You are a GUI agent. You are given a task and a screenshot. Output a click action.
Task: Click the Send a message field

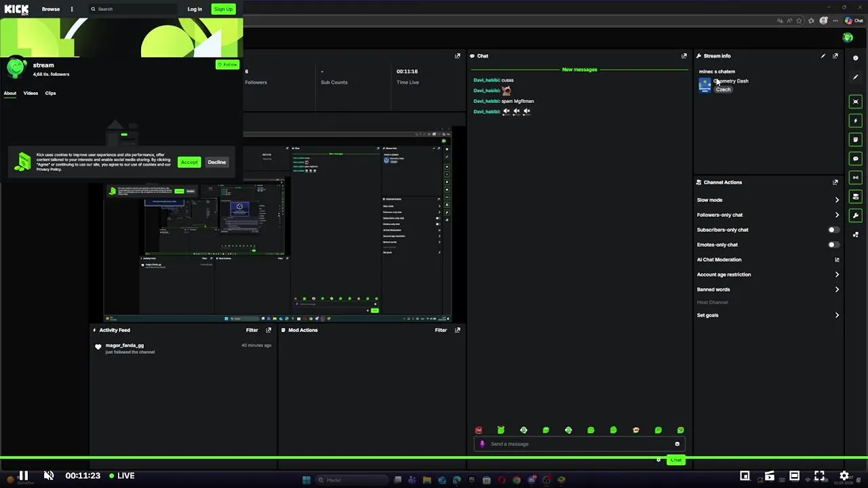580,444
